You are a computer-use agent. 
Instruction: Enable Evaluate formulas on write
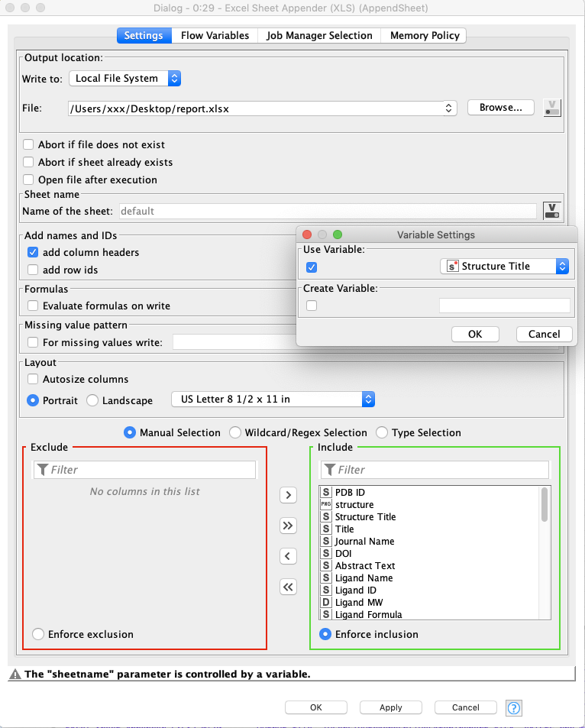coord(33,306)
